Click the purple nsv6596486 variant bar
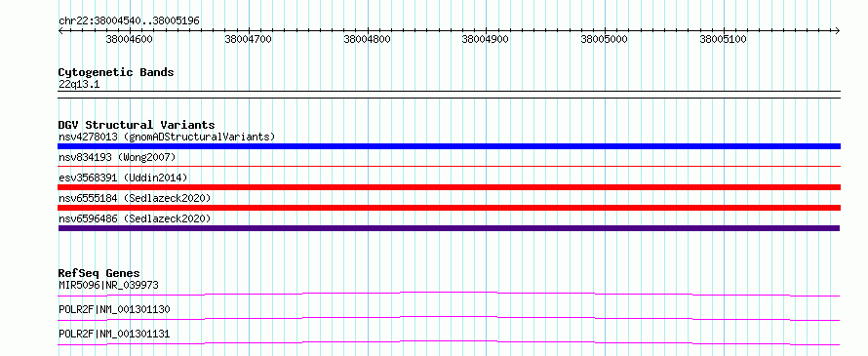 coord(449,228)
